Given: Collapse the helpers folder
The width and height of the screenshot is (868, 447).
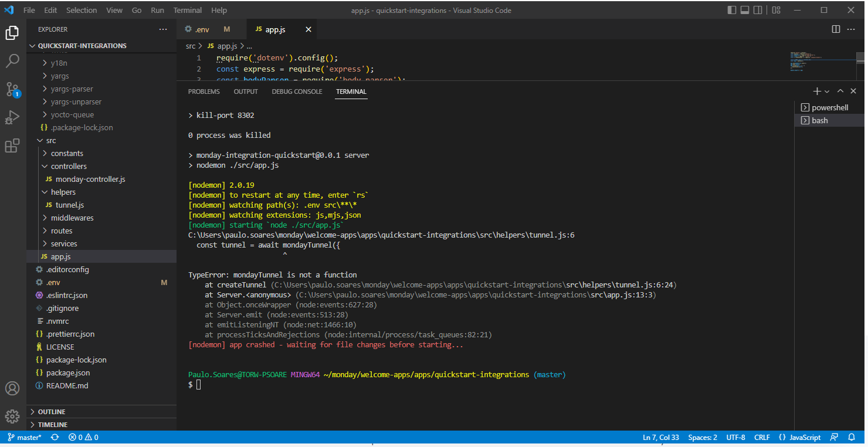Looking at the screenshot, I should coord(101,192).
